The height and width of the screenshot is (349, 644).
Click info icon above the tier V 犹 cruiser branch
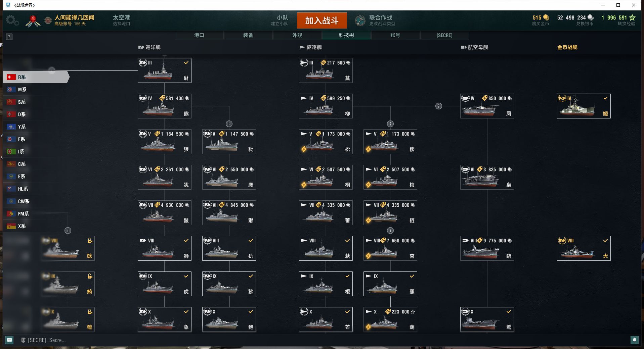coord(229,124)
